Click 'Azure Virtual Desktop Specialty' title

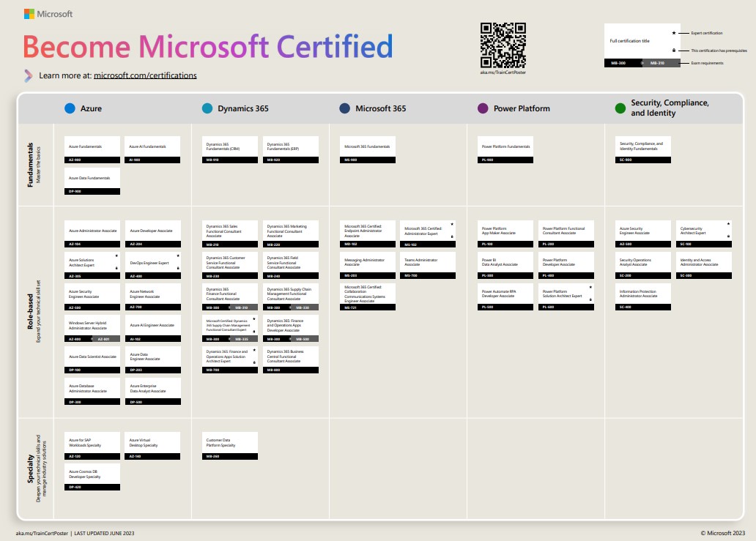click(143, 443)
